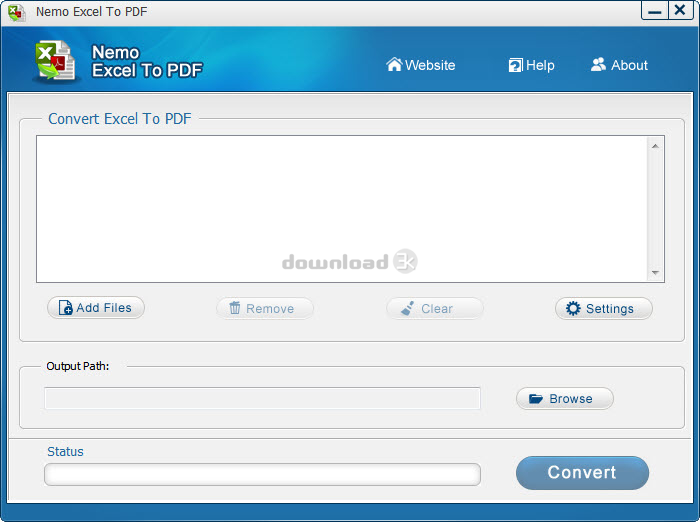Focus the Output Path text field
This screenshot has height=522, width=700.
click(262, 398)
